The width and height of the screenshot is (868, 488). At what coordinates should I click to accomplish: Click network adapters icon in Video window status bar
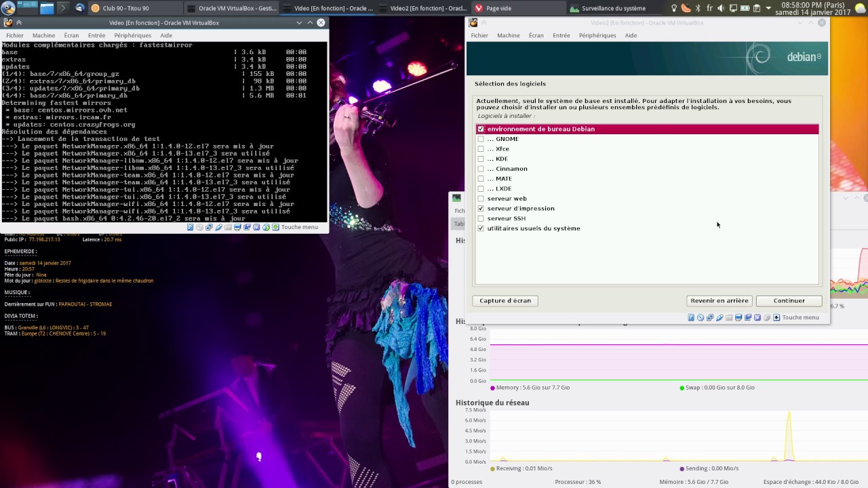(209, 227)
